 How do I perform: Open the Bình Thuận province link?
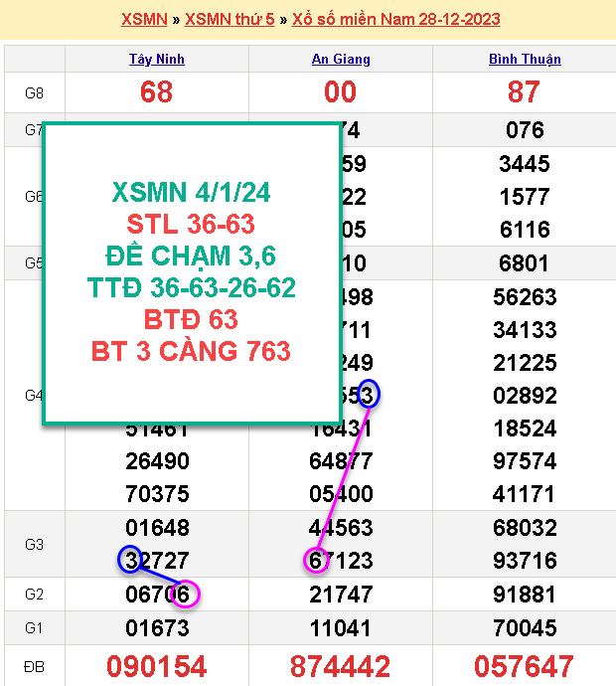pyautogui.click(x=525, y=59)
